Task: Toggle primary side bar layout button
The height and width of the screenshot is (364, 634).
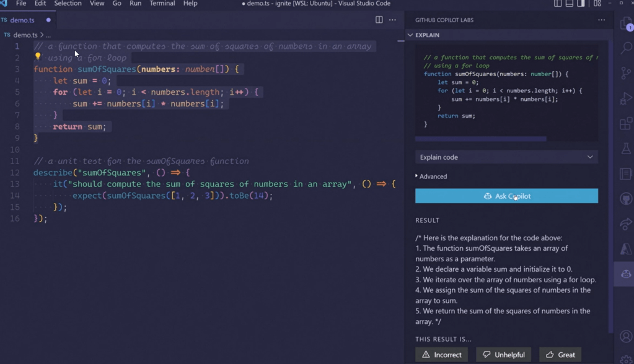Action: [558, 4]
